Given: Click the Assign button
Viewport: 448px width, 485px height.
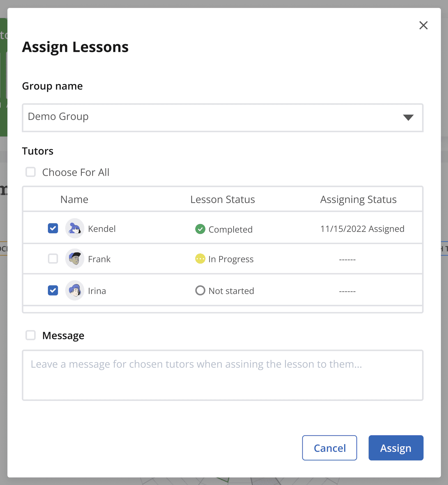Looking at the screenshot, I should pos(396,448).
